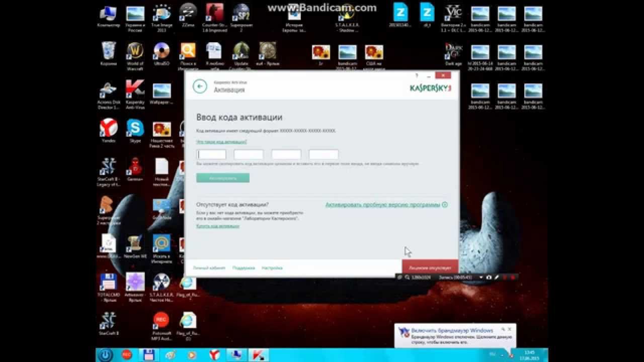
Task: Click the green Активировать button
Action: 223,178
